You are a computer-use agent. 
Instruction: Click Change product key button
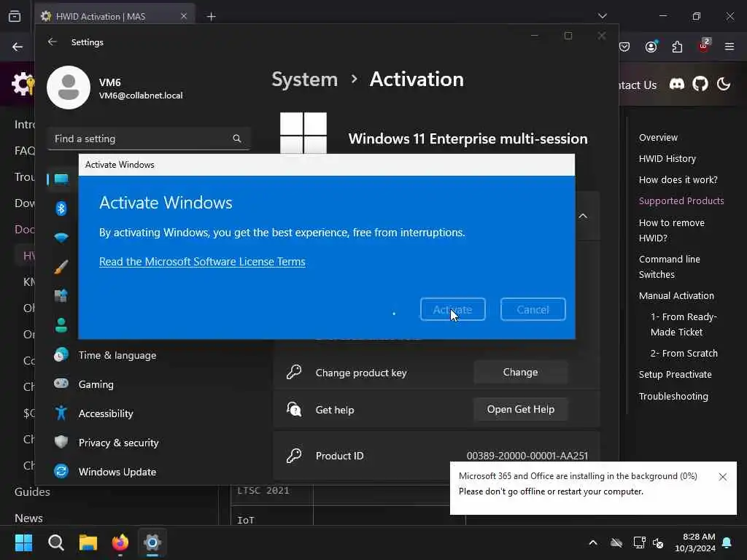[x=520, y=373]
